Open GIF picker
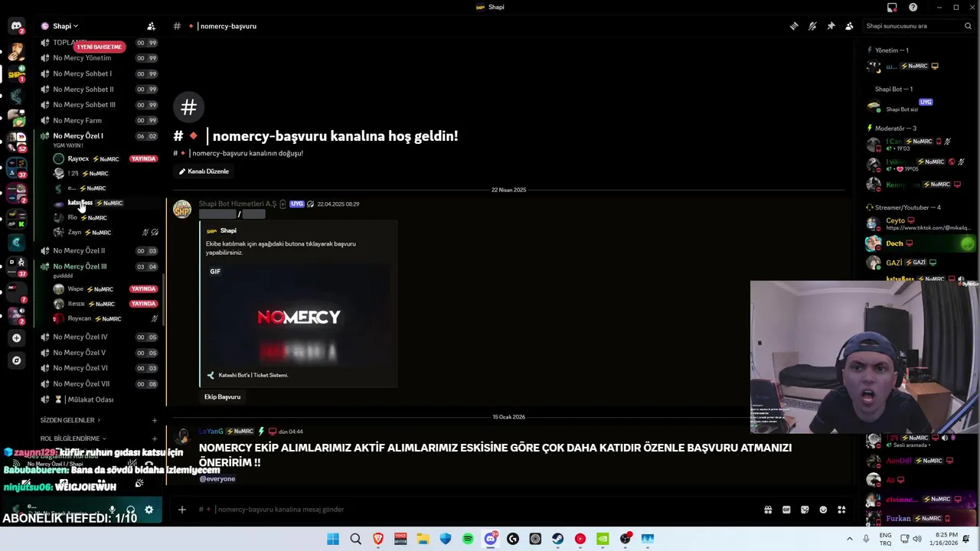Screen dimensions: 980x551 (786, 510)
